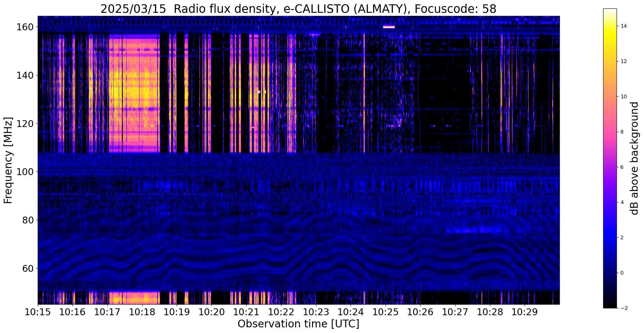
Task: Click the 120 frequency tick label
Action: click(25, 124)
